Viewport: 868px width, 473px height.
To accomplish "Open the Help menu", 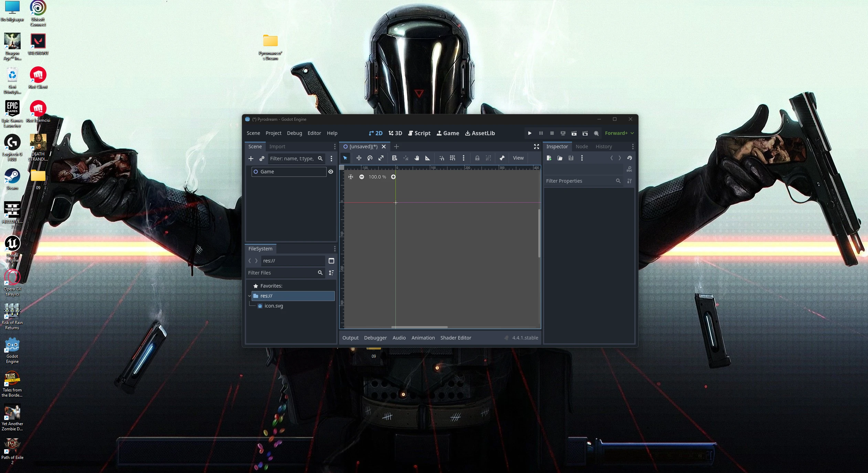I will tap(332, 133).
